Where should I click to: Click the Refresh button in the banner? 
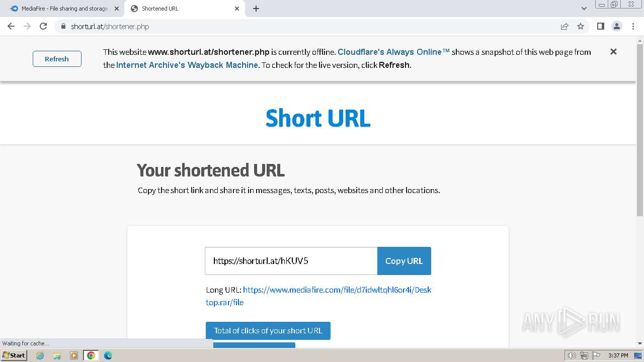click(57, 59)
